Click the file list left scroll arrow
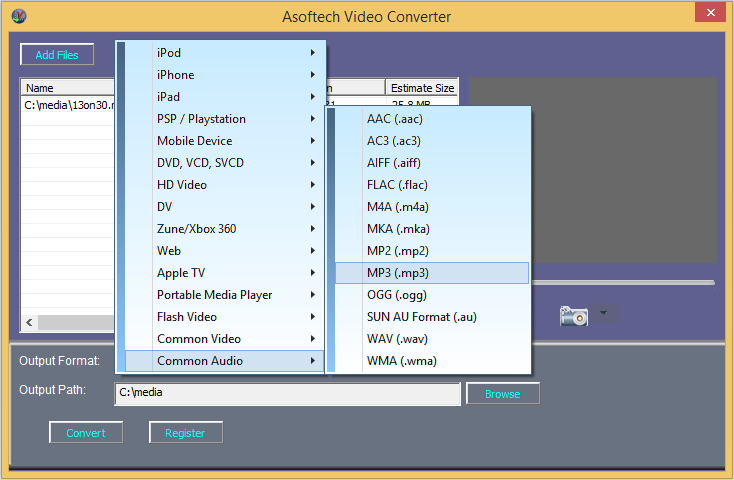The width and height of the screenshot is (734, 480). [29, 322]
